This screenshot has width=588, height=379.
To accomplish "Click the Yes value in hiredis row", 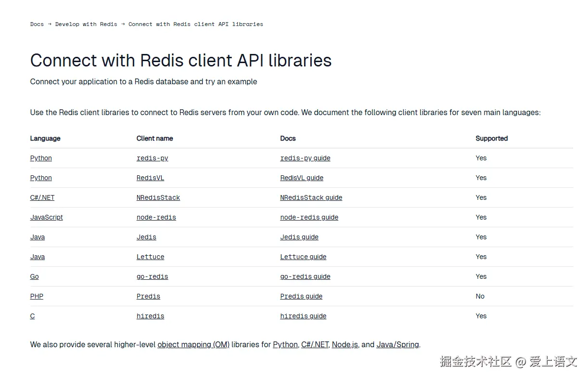I will [481, 316].
